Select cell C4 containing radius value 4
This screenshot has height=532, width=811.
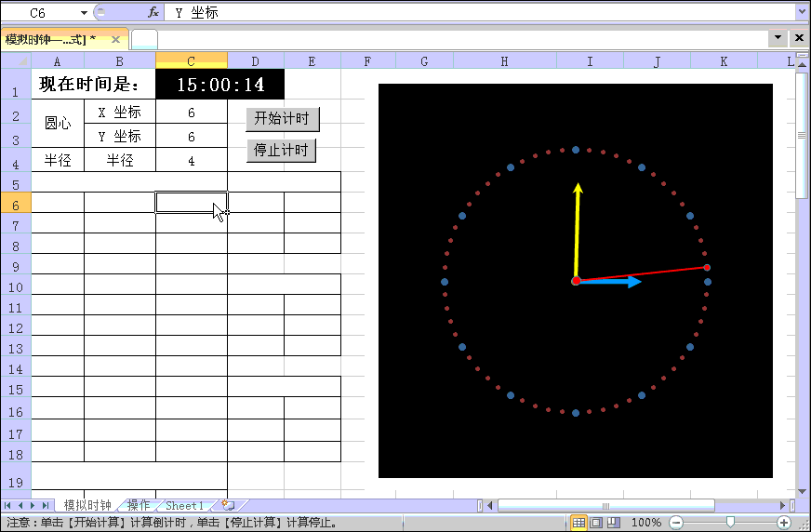[x=192, y=160]
